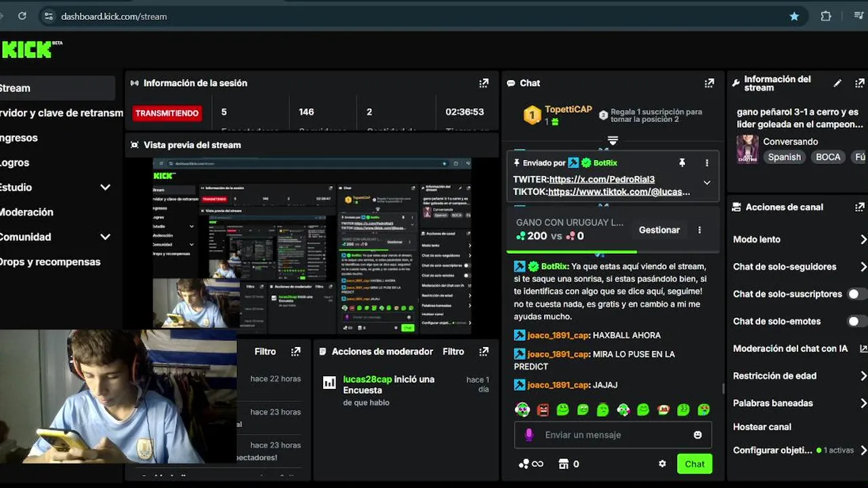Click the TRANSMITIENDO status badge
This screenshot has height=488, width=868.
(167, 113)
